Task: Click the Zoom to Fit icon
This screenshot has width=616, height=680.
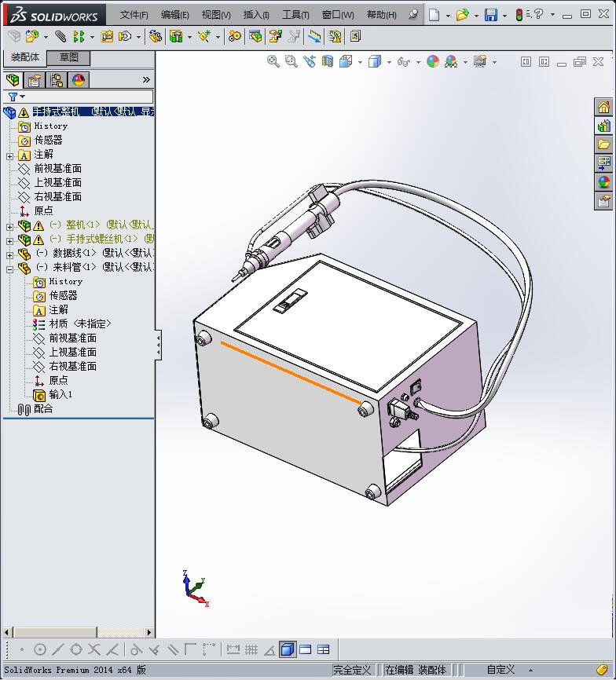Action: [x=273, y=61]
